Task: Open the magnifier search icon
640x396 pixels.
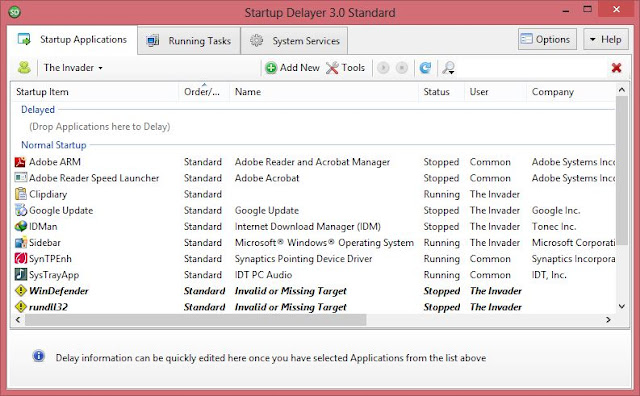Action: coord(449,68)
